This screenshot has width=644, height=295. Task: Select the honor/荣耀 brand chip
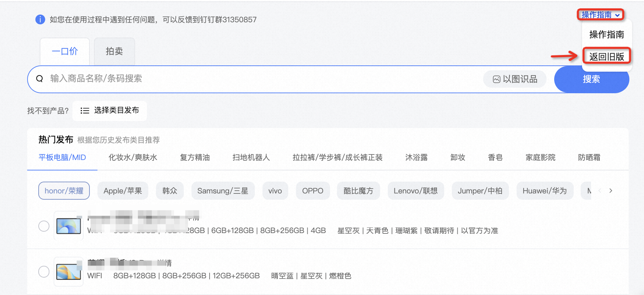point(64,191)
